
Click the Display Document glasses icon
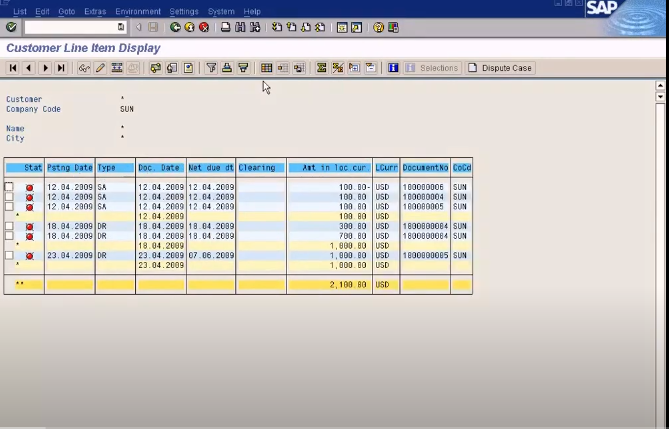(x=84, y=68)
